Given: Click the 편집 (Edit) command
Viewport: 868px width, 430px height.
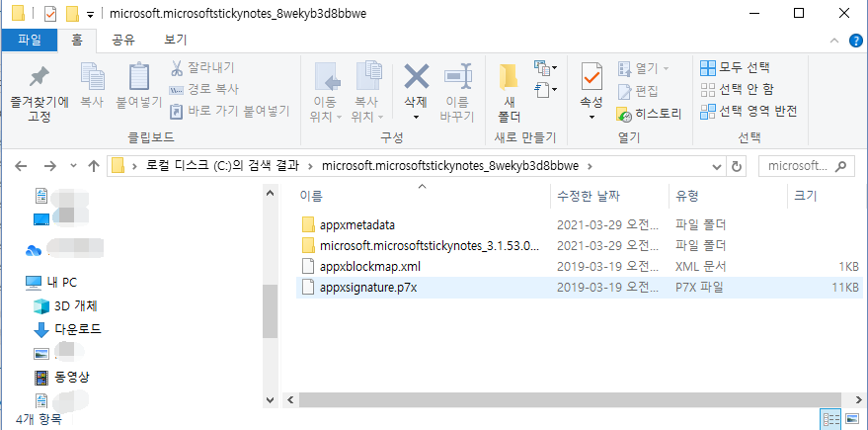Looking at the screenshot, I should tap(638, 91).
